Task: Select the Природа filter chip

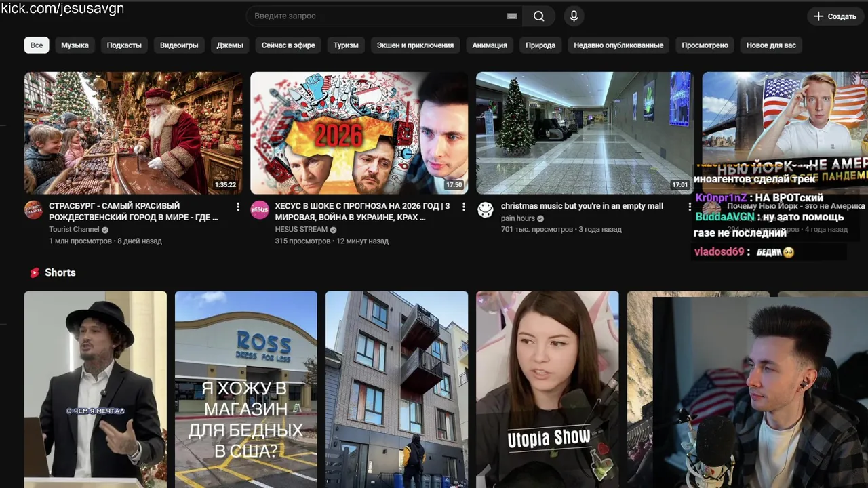Action: tap(540, 45)
